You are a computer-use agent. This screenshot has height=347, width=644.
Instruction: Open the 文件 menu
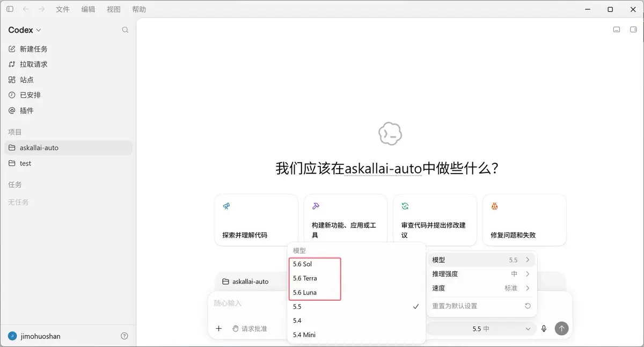pyautogui.click(x=63, y=9)
